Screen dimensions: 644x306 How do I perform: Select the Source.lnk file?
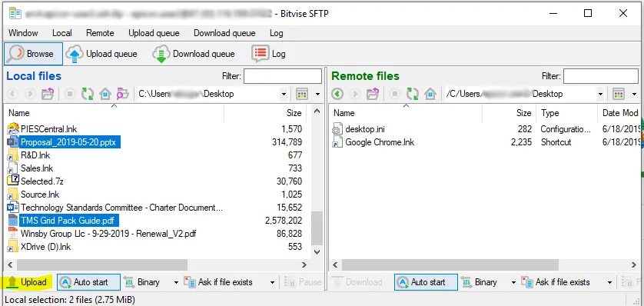(40, 195)
